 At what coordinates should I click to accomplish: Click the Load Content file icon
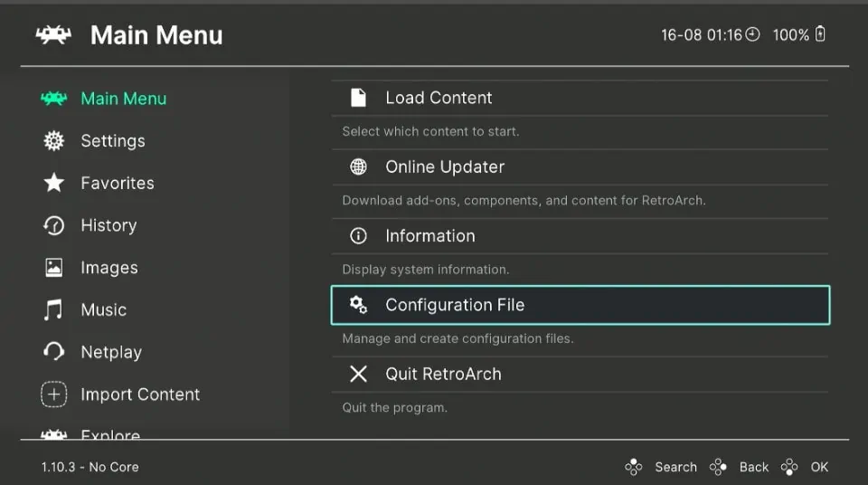pos(358,98)
